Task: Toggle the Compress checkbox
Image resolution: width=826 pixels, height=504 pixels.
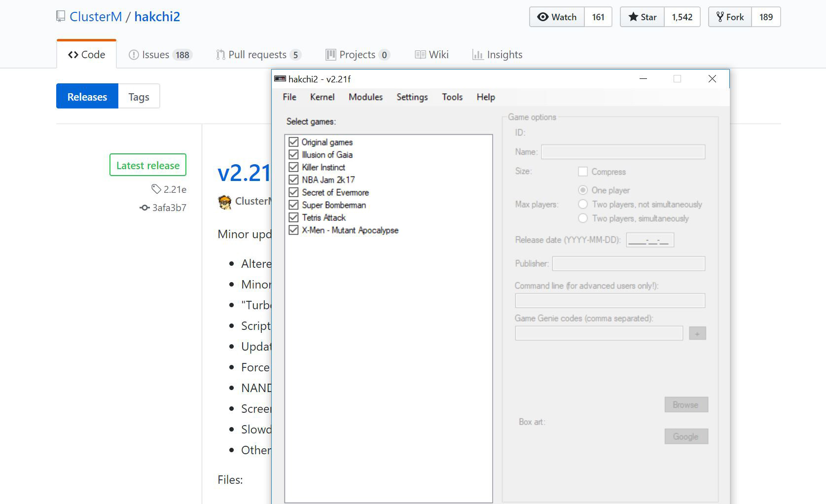Action: click(583, 172)
